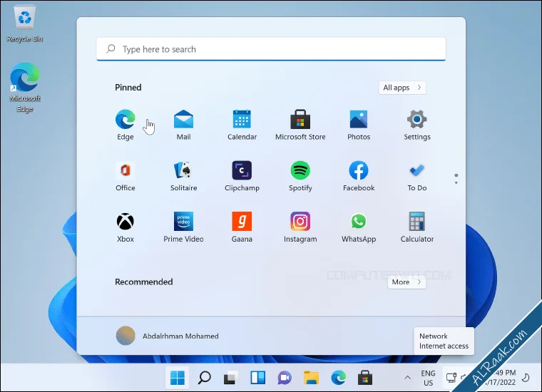Click the ENG US language indicator
This screenshot has height=392, width=542.
pos(428,378)
